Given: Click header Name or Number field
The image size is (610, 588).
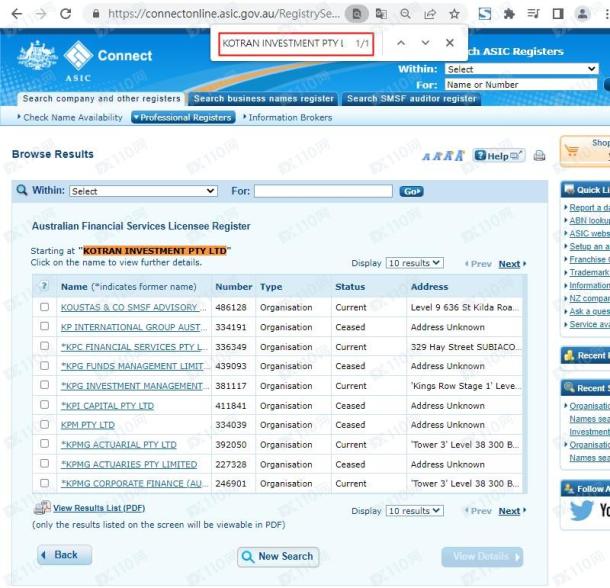Looking at the screenshot, I should point(521,84).
